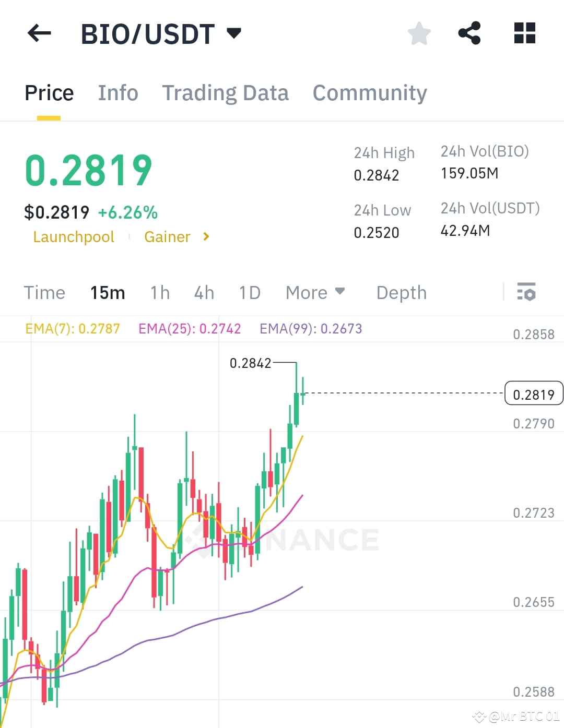Open the apps grid icon top right

click(523, 33)
